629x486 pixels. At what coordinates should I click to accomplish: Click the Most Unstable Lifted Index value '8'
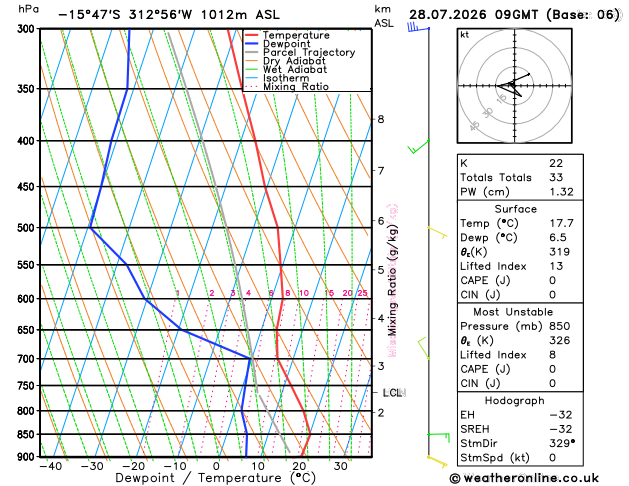point(553,355)
